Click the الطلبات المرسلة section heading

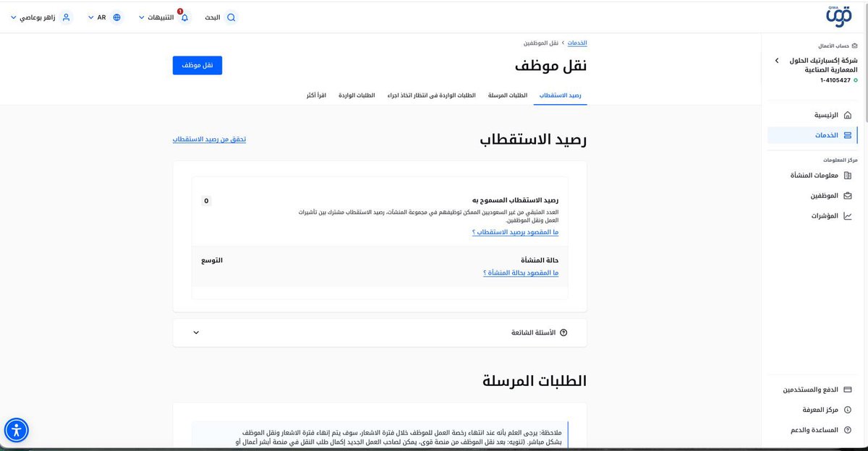tap(535, 381)
